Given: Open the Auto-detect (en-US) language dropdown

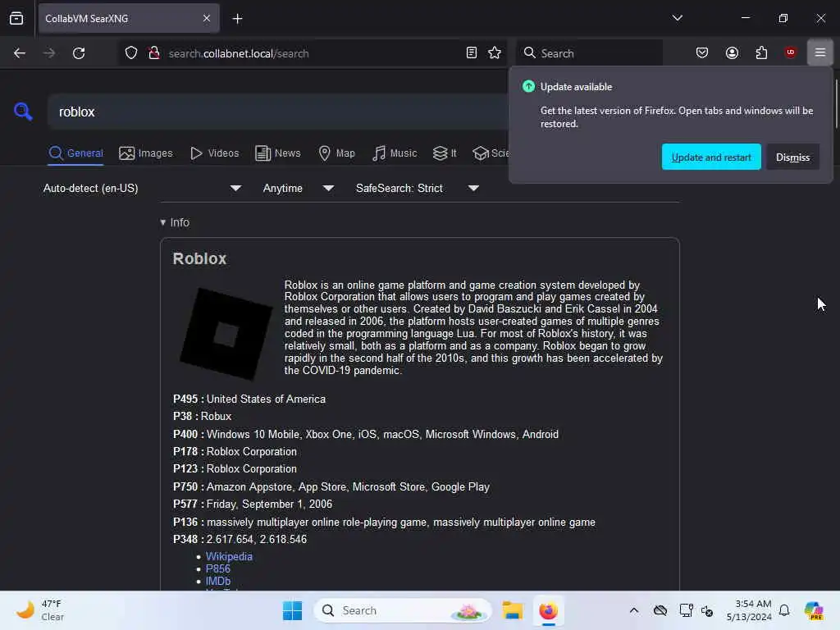Looking at the screenshot, I should (142, 188).
